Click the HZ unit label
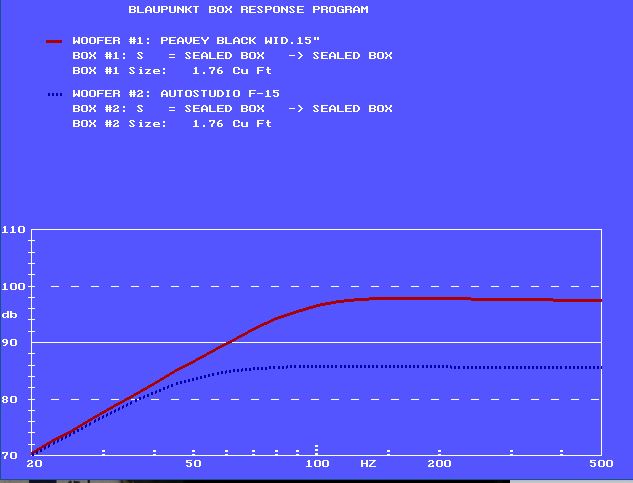 (368, 463)
